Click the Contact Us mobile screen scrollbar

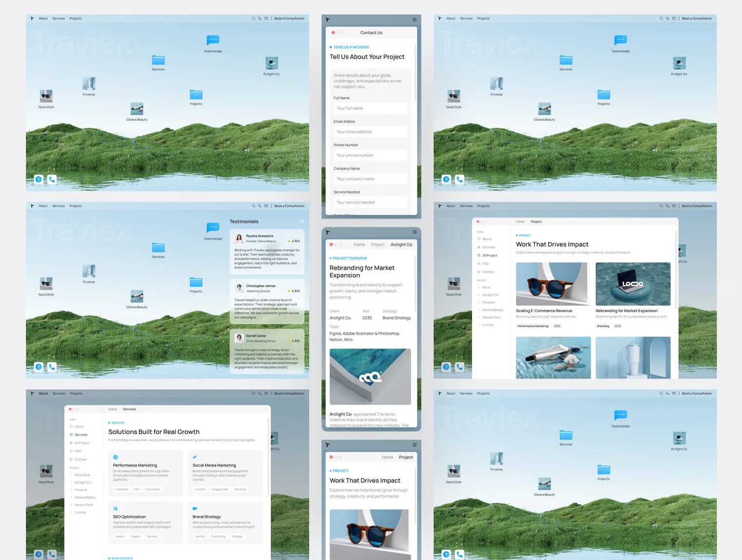coord(415,73)
